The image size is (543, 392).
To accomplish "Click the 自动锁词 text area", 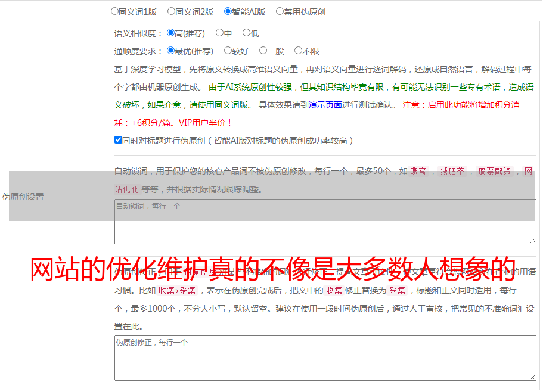I will tap(325, 222).
